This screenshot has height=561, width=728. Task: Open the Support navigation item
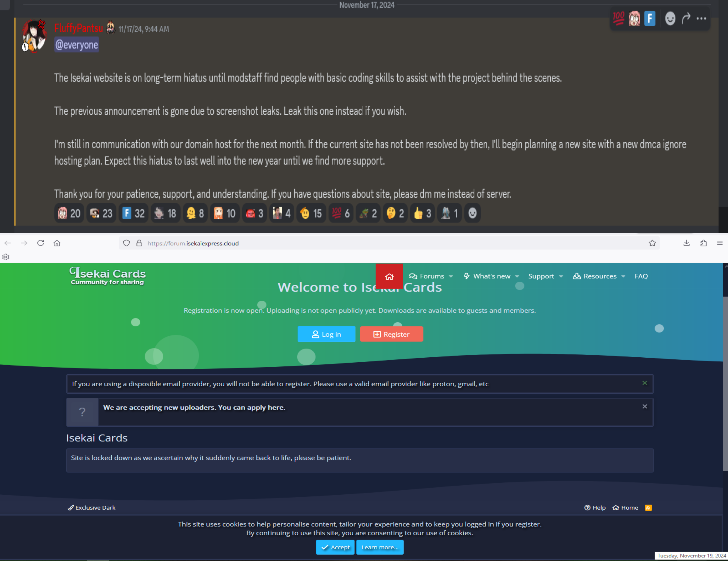[541, 276]
